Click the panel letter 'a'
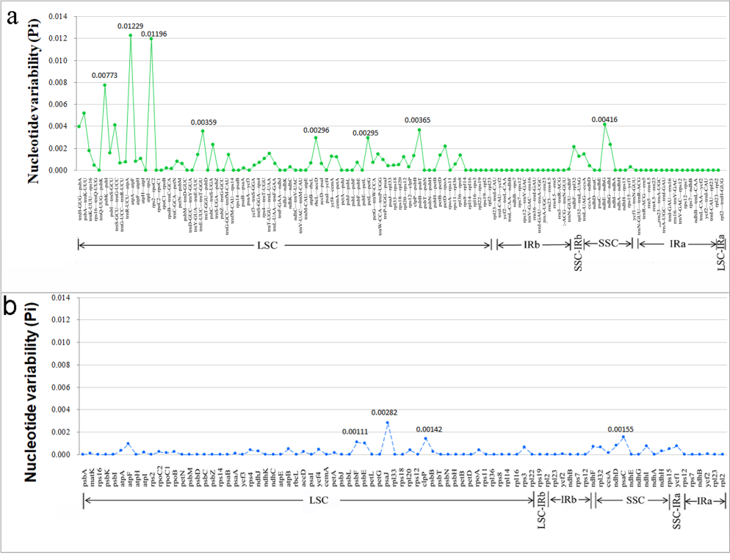Viewport: 730px width, 560px height. tap(12, 19)
